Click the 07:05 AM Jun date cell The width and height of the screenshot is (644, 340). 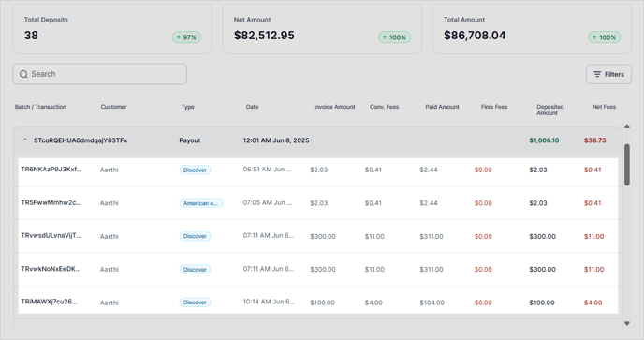coord(268,202)
